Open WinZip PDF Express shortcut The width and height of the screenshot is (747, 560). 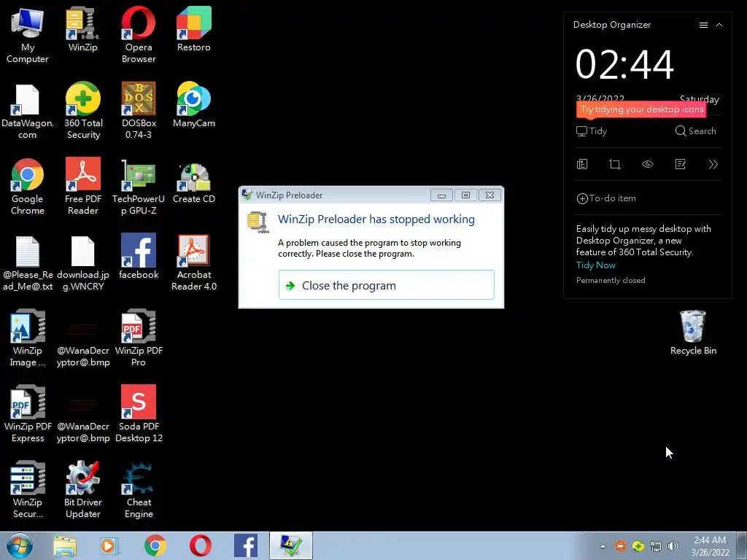click(x=27, y=414)
